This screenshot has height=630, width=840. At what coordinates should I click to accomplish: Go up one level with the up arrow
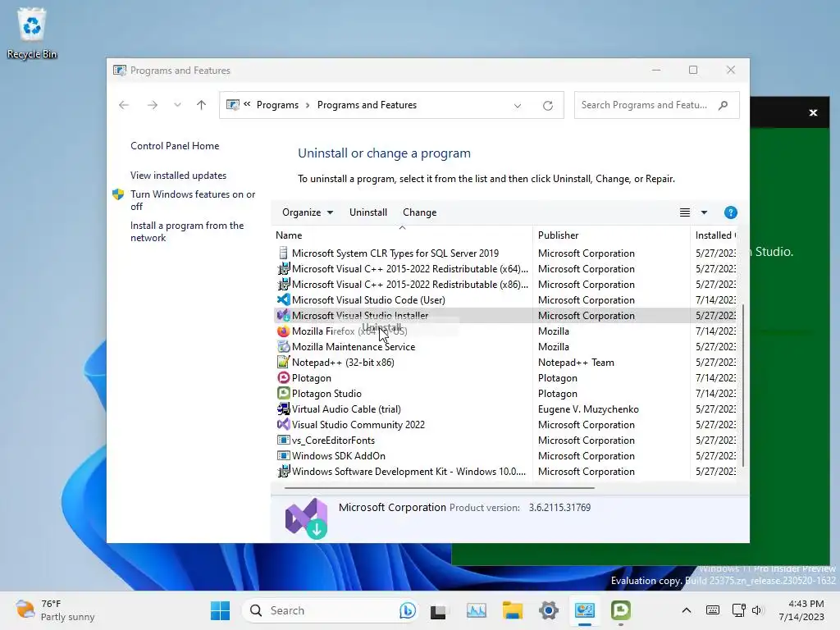pos(202,105)
